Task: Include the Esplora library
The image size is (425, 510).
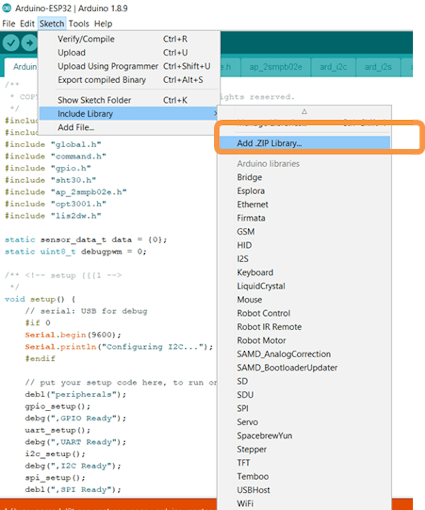Action: [x=305, y=191]
